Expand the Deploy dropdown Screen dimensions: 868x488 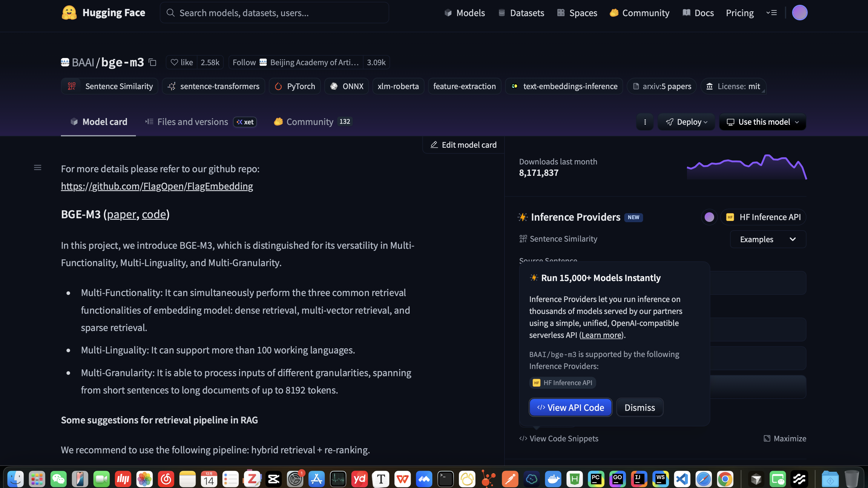click(x=686, y=122)
